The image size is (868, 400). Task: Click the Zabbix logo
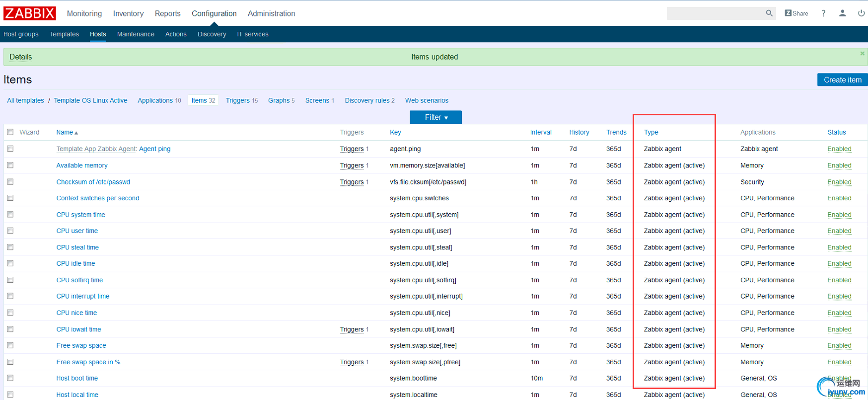30,13
